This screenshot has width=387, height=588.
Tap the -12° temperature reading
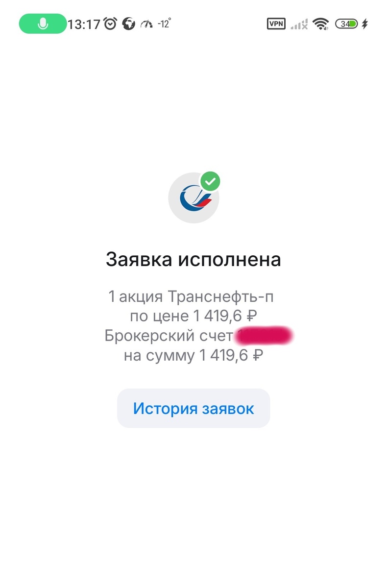coord(164,24)
